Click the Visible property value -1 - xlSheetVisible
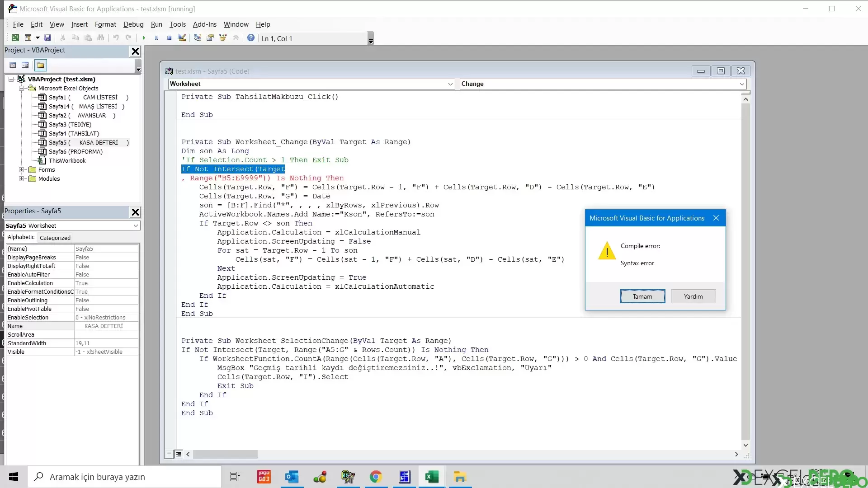 click(106, 352)
